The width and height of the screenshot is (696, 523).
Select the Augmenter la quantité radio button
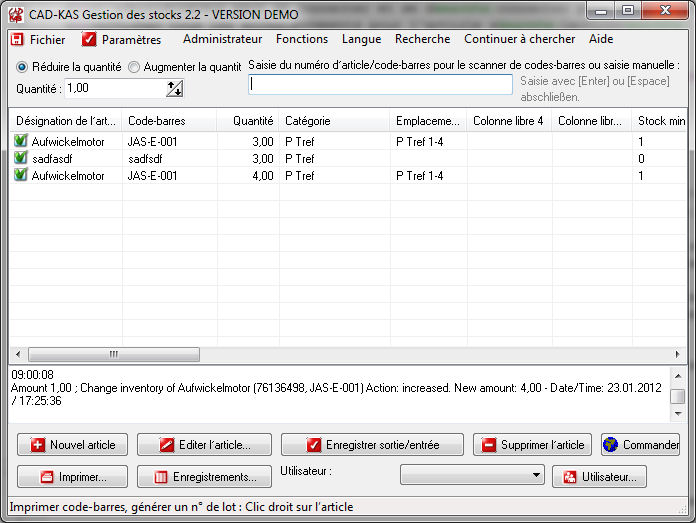(x=134, y=67)
